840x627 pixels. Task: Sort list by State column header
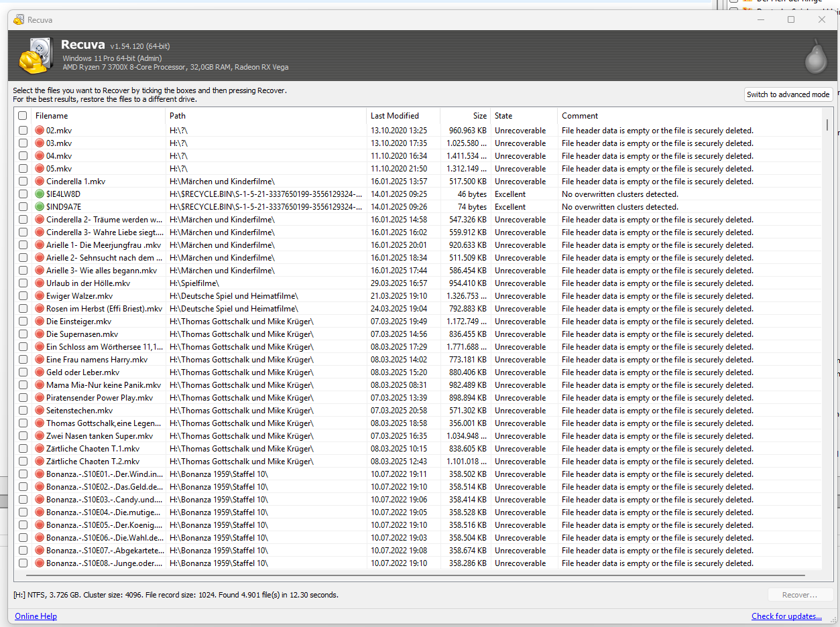point(524,116)
